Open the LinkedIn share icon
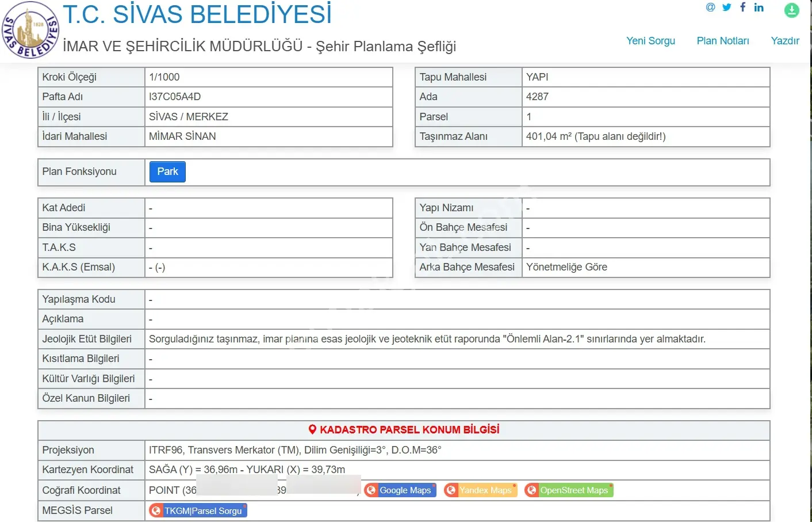The height and width of the screenshot is (522, 812). tap(759, 7)
